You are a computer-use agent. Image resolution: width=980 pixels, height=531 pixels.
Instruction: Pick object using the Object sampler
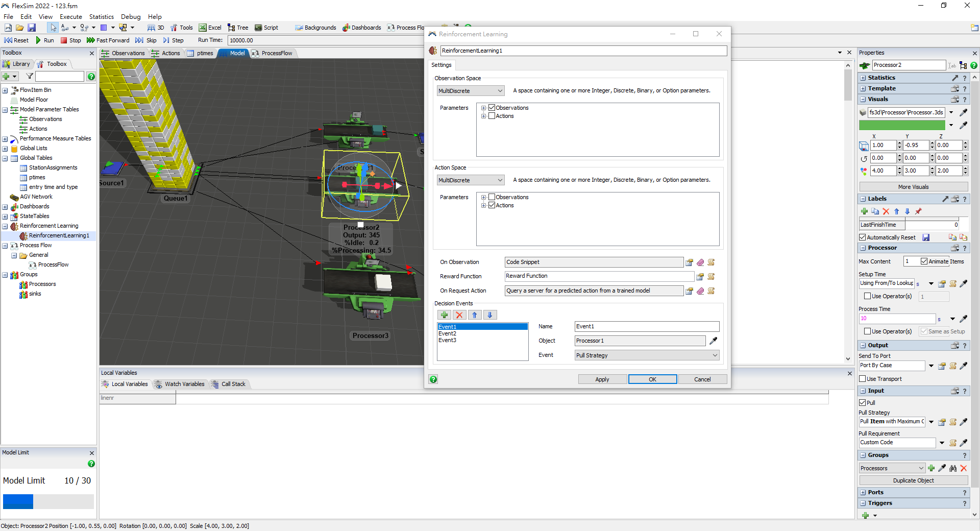pyautogui.click(x=714, y=341)
